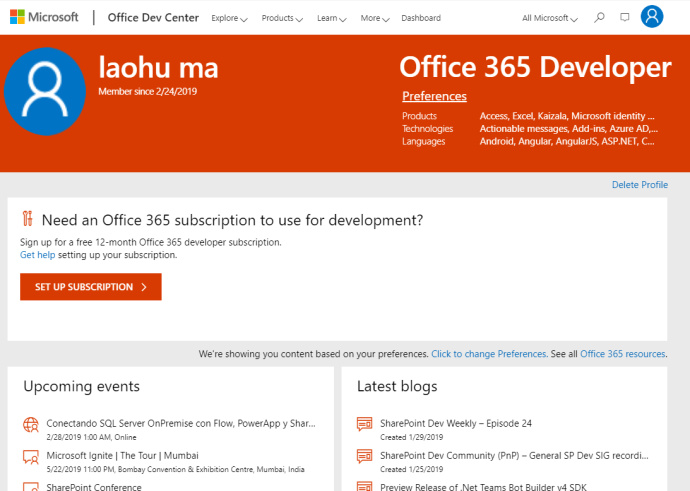The height and width of the screenshot is (491, 690).
Task: Click the icon beside Microsoft Ignite event
Action: coord(31,458)
